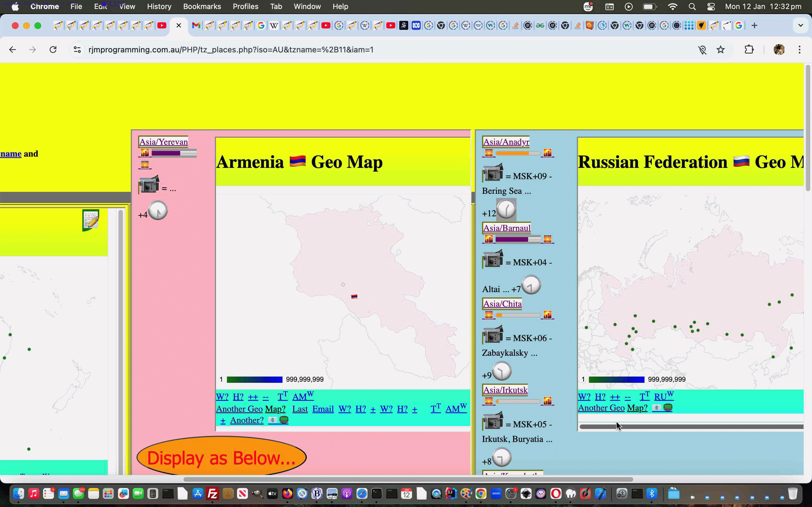Open the Email link under Armenia map

pos(323,409)
